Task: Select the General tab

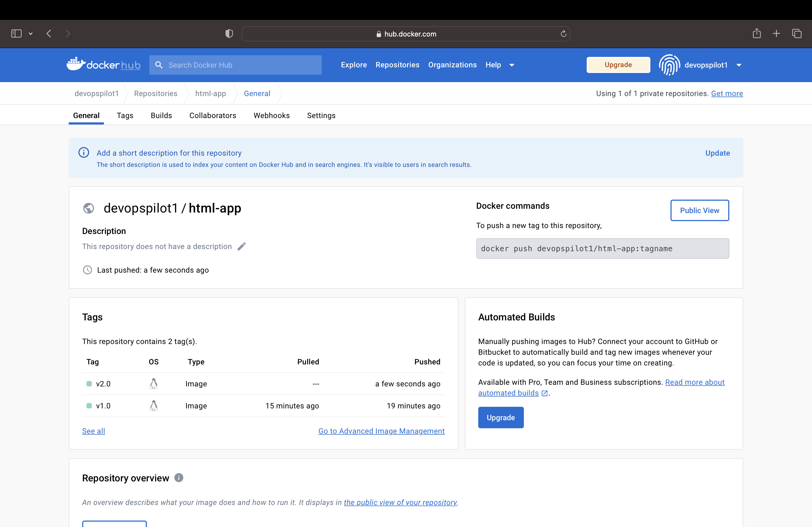Action: (x=86, y=115)
